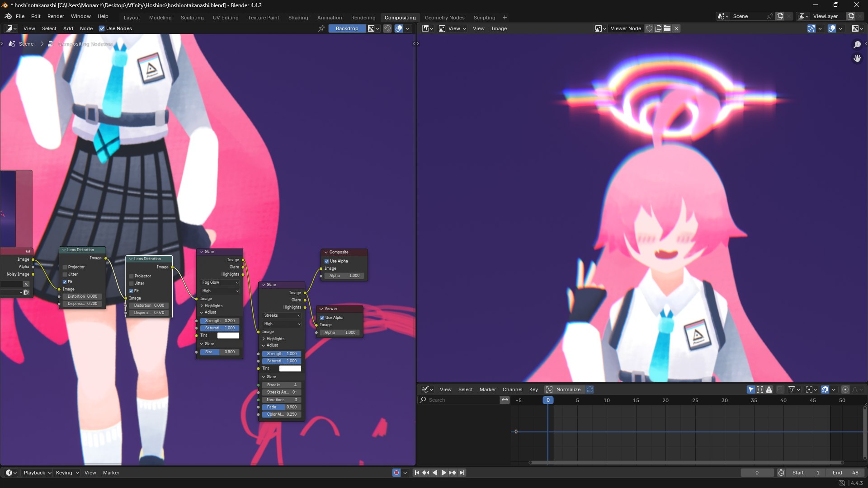Click the Size 0.500 slider
868x488 pixels.
click(220, 352)
